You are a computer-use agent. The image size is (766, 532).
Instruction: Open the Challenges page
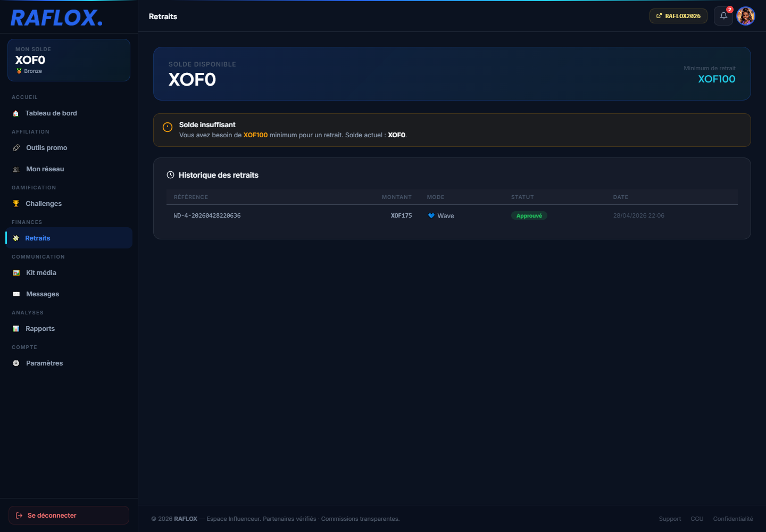coord(69,204)
